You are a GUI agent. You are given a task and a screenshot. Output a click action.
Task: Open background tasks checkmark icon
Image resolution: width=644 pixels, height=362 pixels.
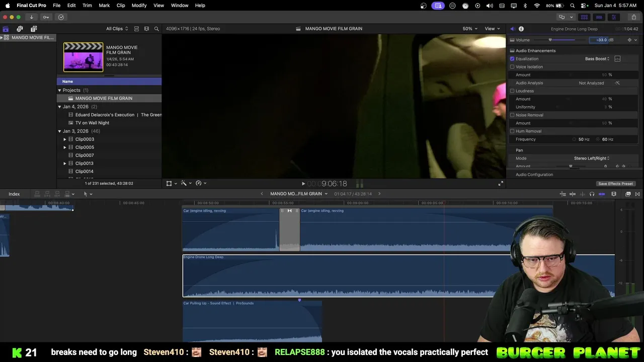tap(61, 17)
